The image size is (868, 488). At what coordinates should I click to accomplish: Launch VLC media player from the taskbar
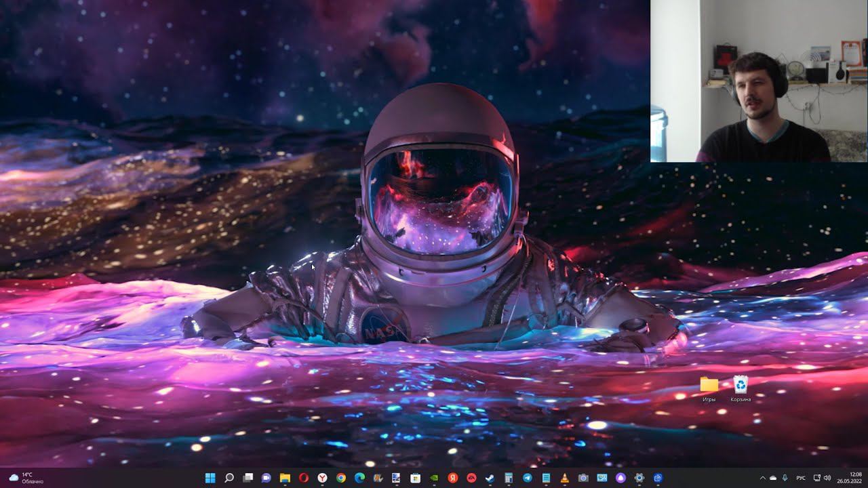point(564,478)
